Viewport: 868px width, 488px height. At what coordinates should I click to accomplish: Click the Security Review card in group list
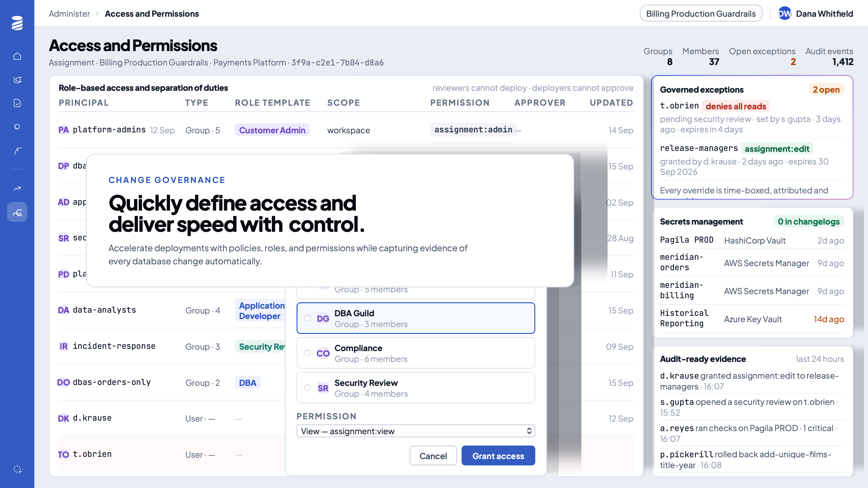pos(415,388)
